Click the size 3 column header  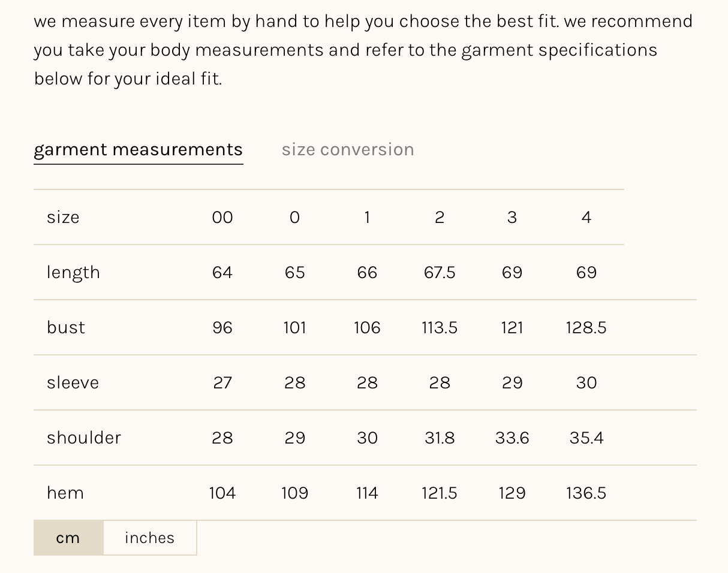point(512,217)
